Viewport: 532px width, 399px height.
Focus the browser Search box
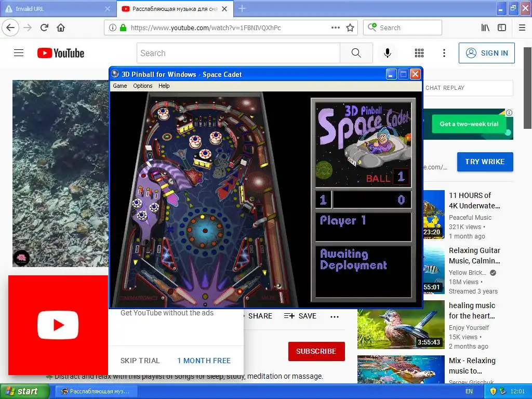point(403,28)
